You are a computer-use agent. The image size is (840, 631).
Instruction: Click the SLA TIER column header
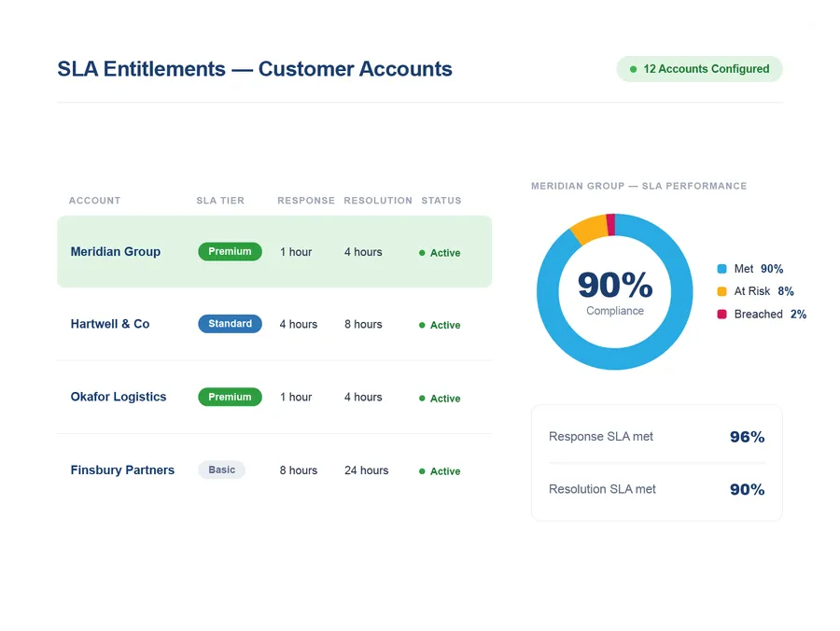click(x=220, y=201)
